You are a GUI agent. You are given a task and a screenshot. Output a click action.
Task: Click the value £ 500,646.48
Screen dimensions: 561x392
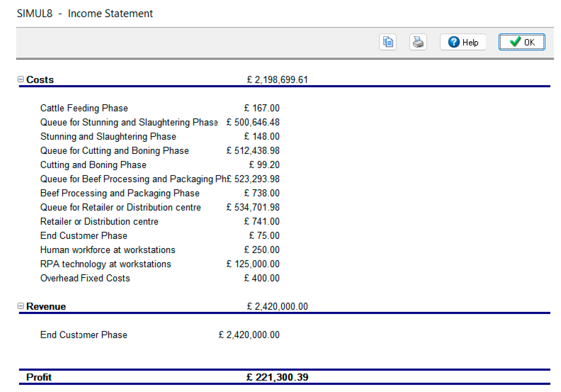click(x=253, y=122)
